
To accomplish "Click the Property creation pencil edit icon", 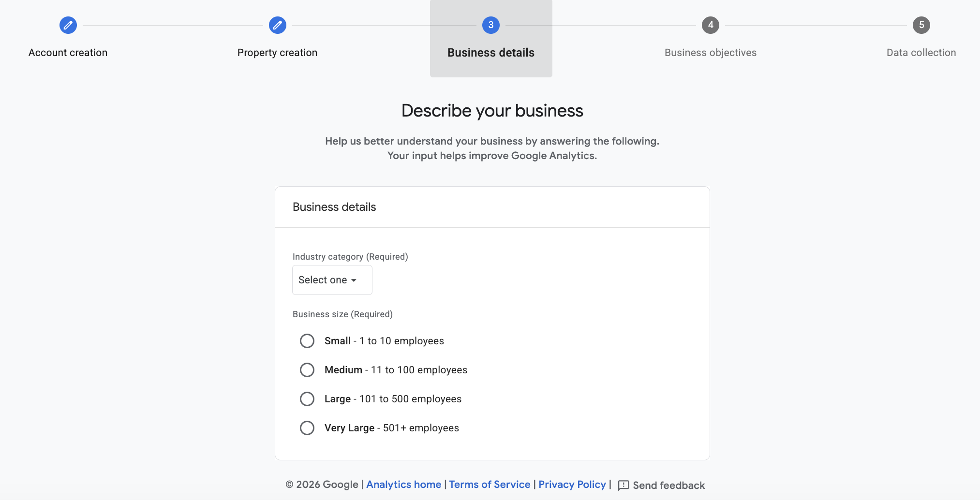I will coord(278,25).
